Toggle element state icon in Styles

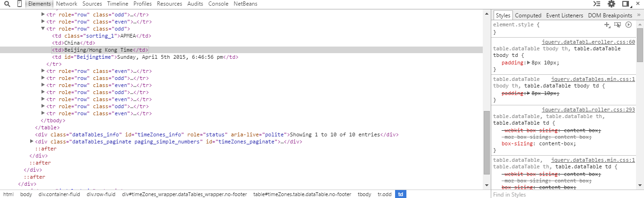tap(618, 24)
